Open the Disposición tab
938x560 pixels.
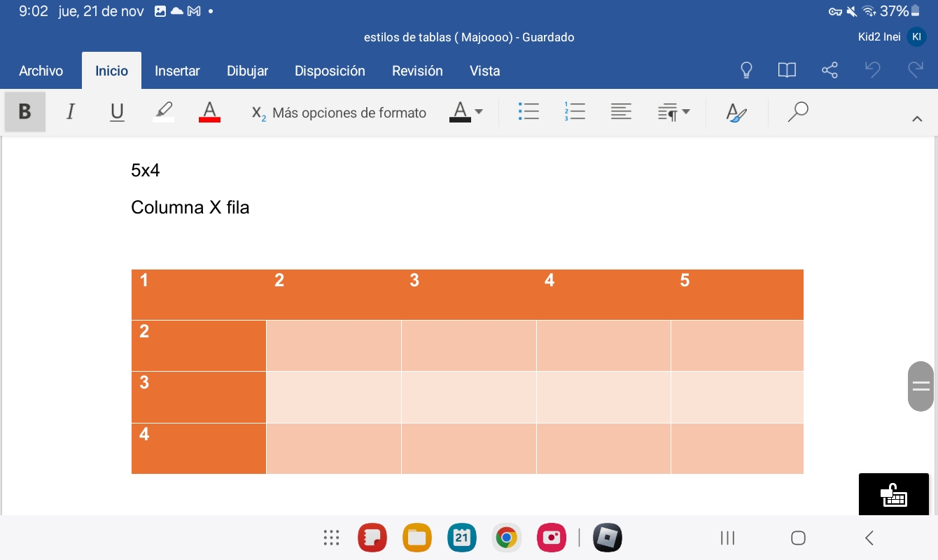click(x=330, y=71)
